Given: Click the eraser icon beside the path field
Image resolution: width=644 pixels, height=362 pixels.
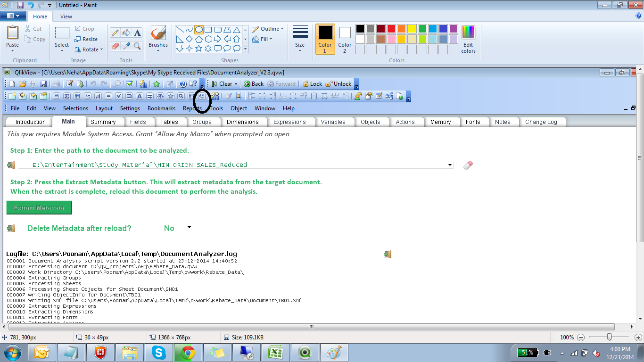Looking at the screenshot, I should 468,165.
